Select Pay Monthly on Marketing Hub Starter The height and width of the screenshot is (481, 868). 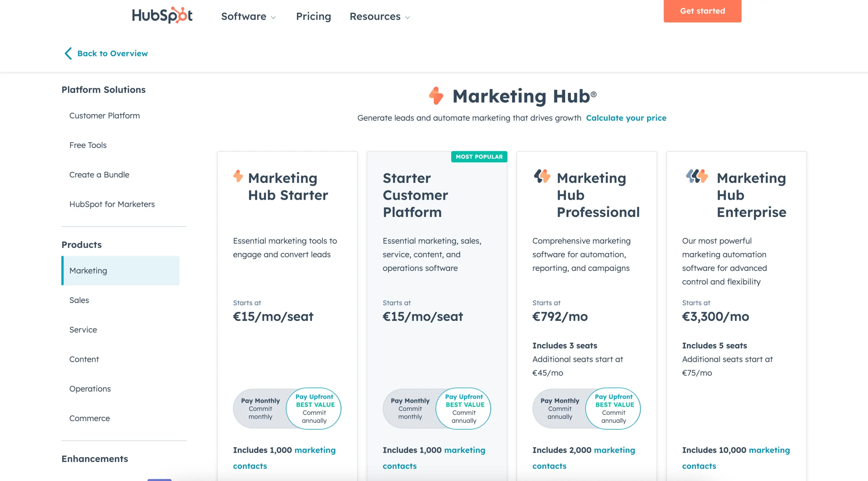pos(260,408)
